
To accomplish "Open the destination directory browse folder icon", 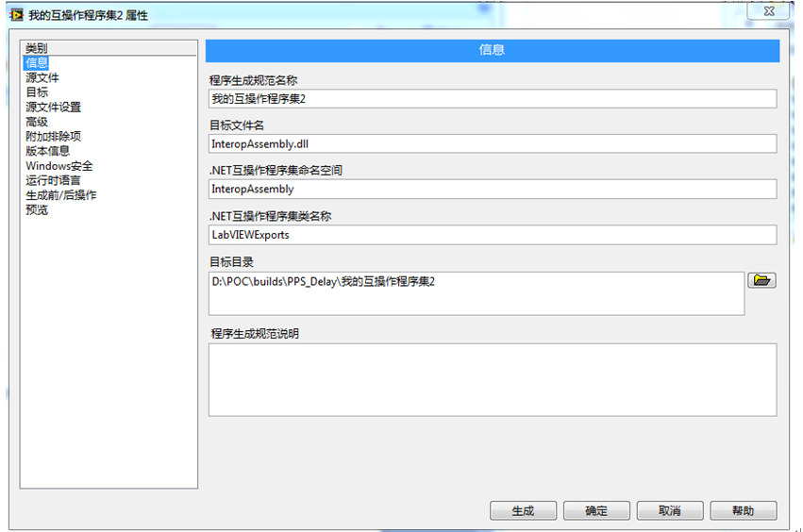I will click(x=761, y=280).
